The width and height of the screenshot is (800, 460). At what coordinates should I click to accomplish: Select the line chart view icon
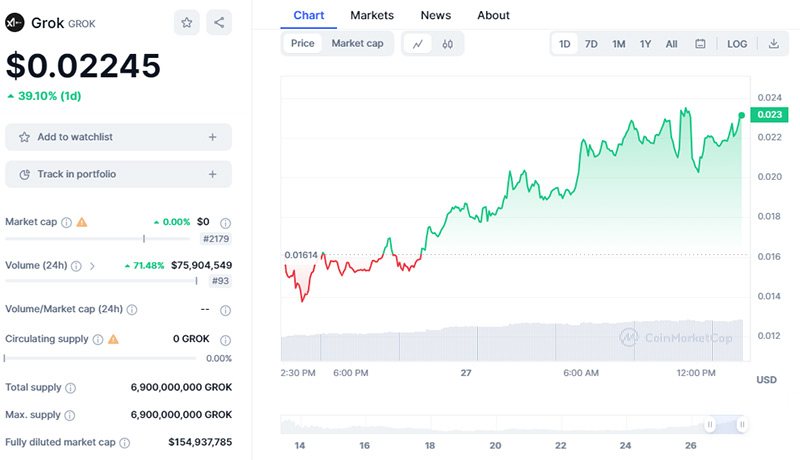(418, 44)
